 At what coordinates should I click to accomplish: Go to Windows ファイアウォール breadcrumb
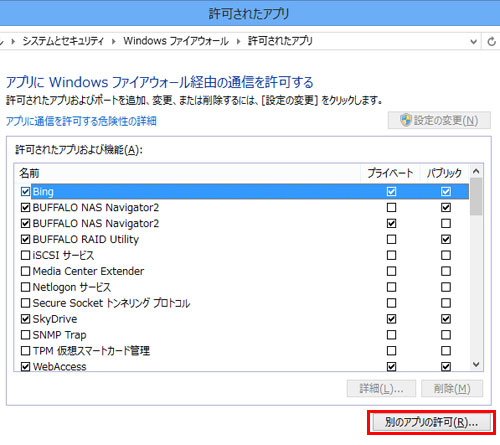(176, 41)
